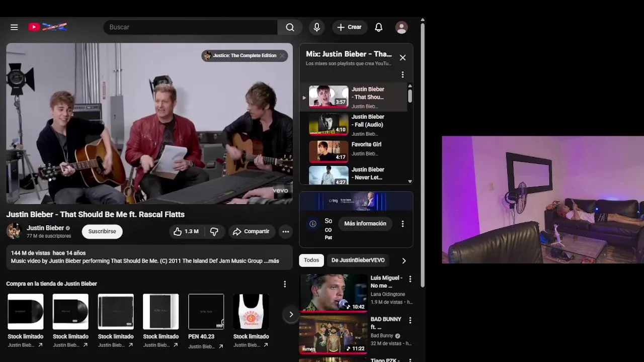Click the Compartir share button
This screenshot has height=362, width=644.
[251, 231]
